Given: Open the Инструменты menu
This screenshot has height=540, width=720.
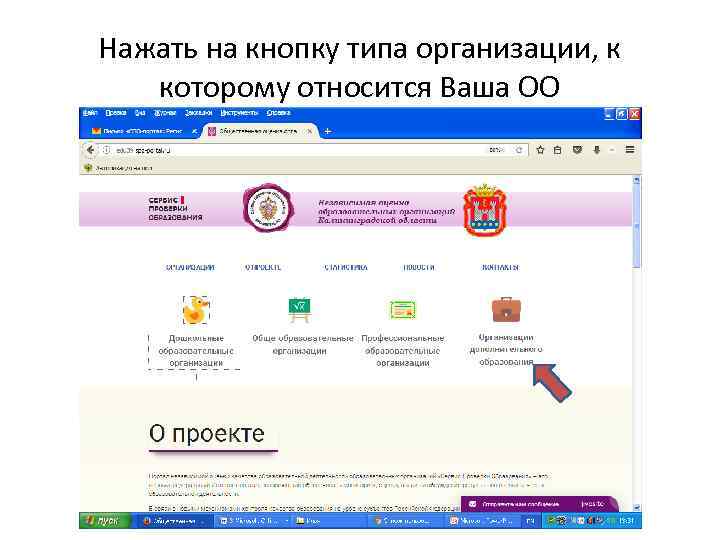Looking at the screenshot, I should tap(239, 113).
